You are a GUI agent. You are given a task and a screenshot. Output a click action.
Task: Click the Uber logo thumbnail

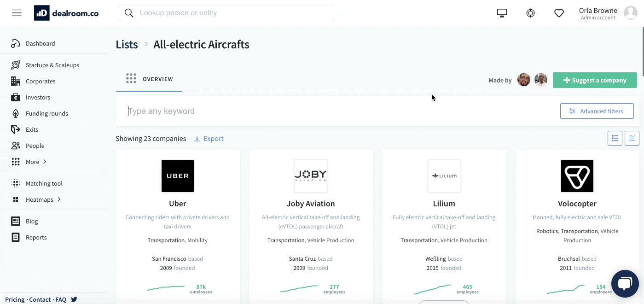178,176
